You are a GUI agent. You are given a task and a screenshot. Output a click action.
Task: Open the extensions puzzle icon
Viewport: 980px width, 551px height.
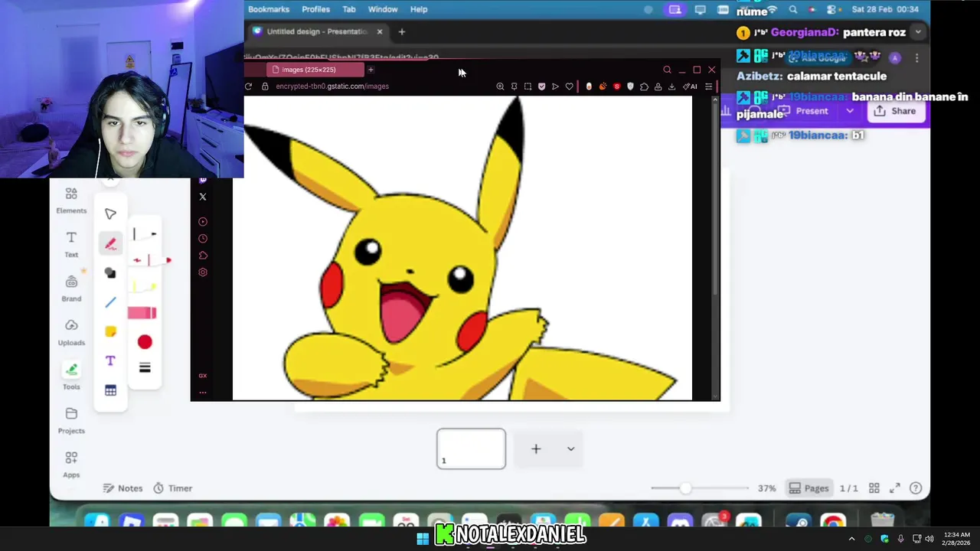point(644,86)
